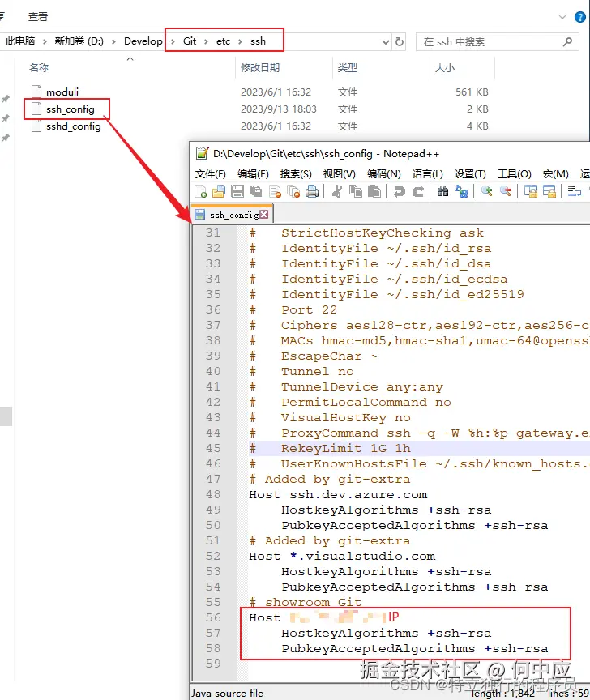Click the Synchronize vertical scrolling icon
This screenshot has height=700, width=590.
click(x=531, y=191)
